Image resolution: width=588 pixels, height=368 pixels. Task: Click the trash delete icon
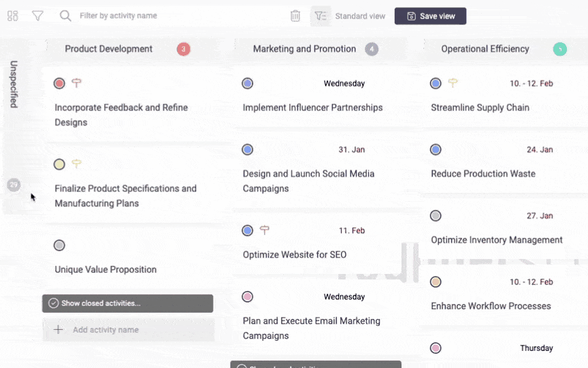[x=295, y=16]
